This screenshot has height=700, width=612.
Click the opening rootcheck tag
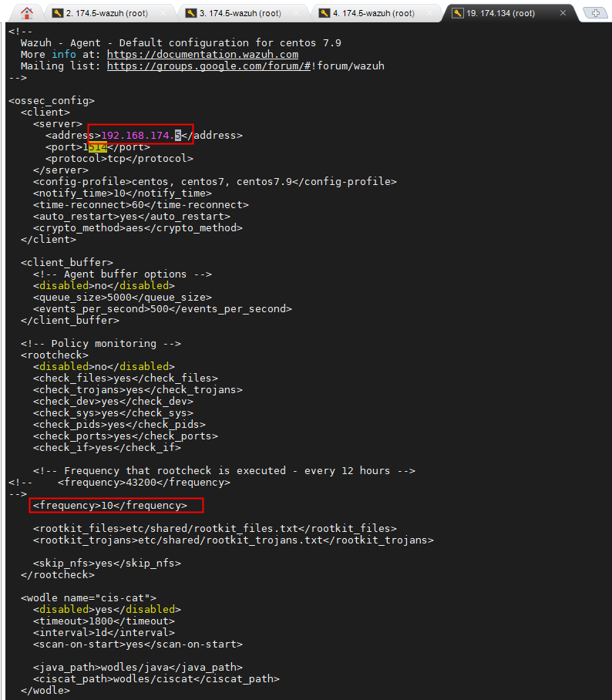(55, 355)
